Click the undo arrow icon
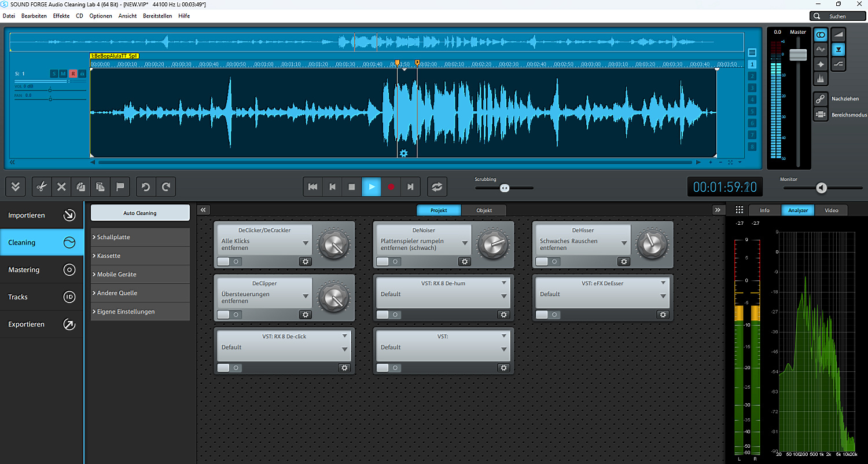This screenshot has height=464, width=868. click(x=146, y=187)
